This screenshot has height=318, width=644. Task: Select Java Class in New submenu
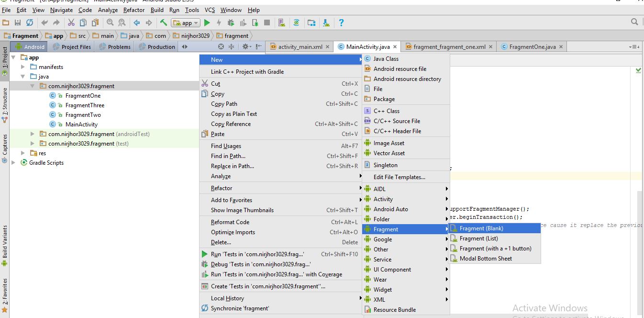(x=406, y=59)
